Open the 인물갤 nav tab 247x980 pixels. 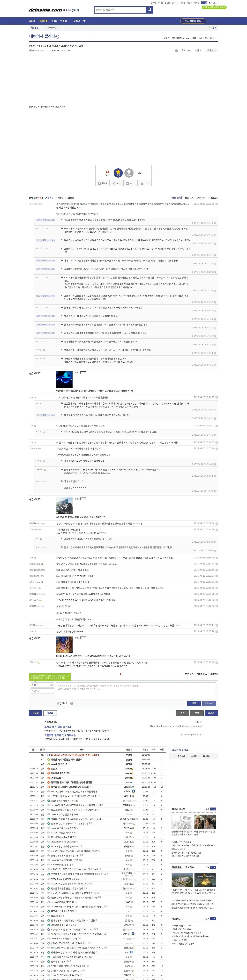pyautogui.click(x=63, y=21)
